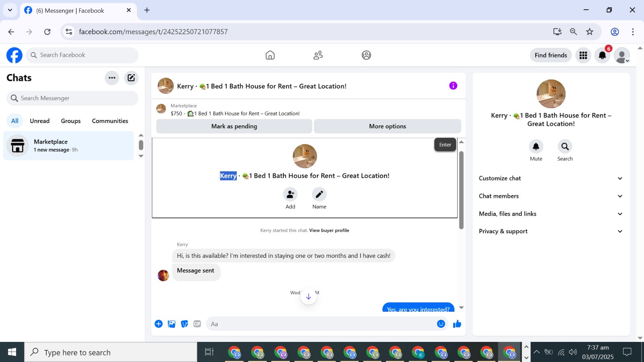Screen dimensions: 644x362
Task: Open the Windows notification center icon
Action: pyautogui.click(x=627, y=352)
